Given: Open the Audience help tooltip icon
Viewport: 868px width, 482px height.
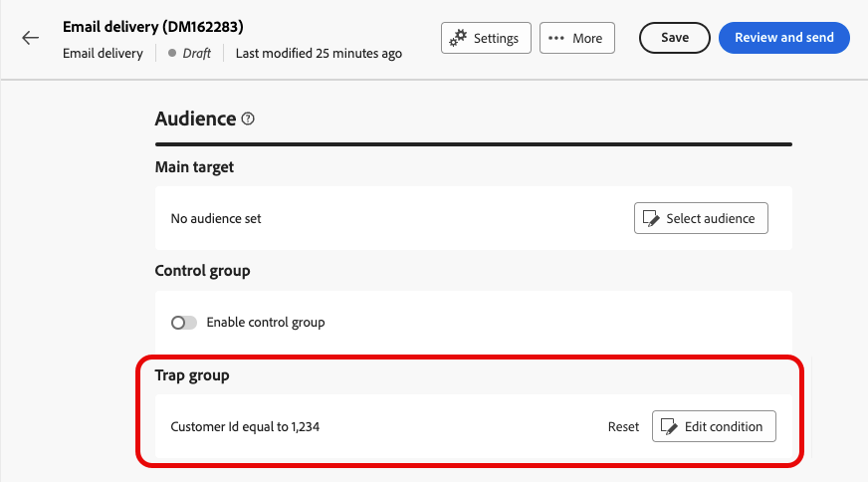Looking at the screenshot, I should click(x=248, y=119).
